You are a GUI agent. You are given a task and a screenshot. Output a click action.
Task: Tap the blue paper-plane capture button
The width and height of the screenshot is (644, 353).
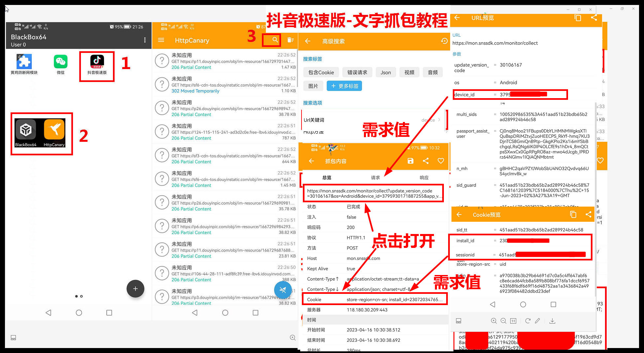pyautogui.click(x=283, y=290)
